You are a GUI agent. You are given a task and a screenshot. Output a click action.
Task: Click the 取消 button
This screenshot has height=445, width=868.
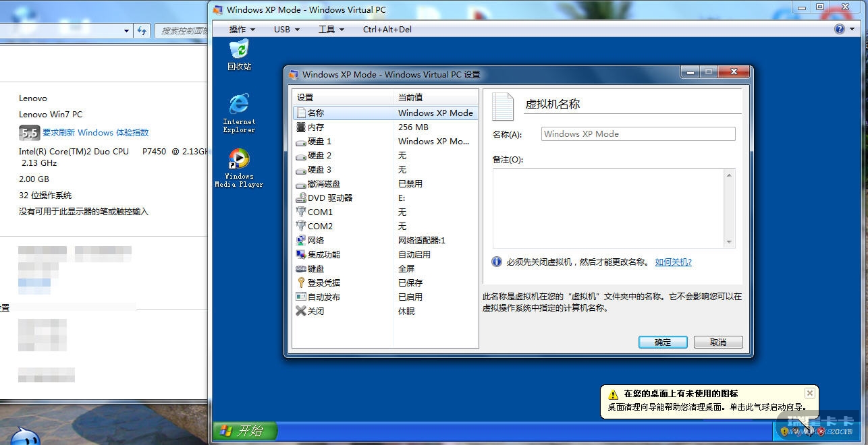(x=718, y=343)
